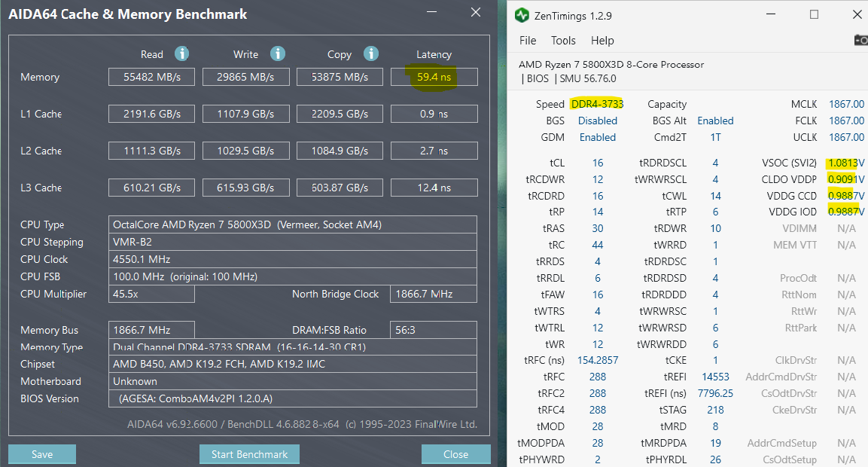This screenshot has width=868, height=467.
Task: Minimize the AIDA64 benchmark window
Action: (x=432, y=12)
